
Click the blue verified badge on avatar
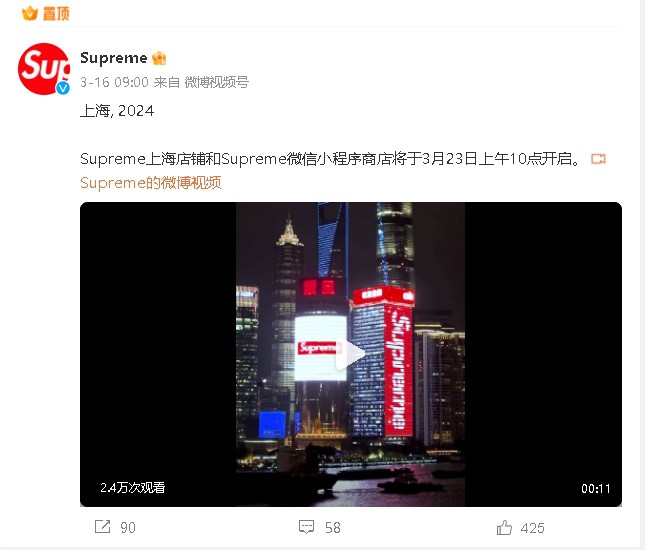pyautogui.click(x=63, y=88)
